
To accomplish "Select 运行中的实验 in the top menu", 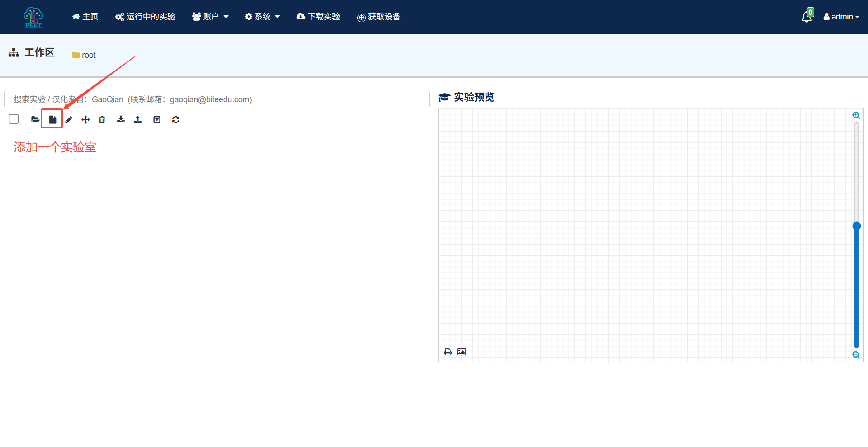I will click(145, 16).
